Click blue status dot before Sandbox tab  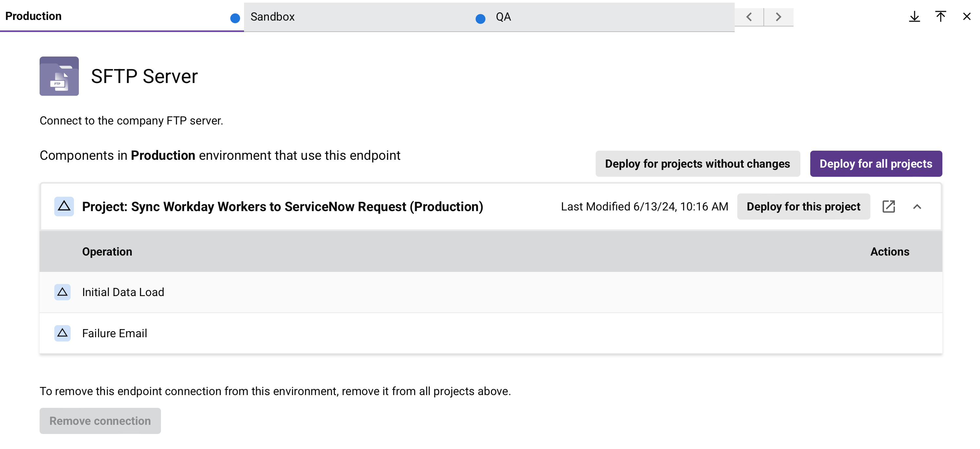pos(235,18)
